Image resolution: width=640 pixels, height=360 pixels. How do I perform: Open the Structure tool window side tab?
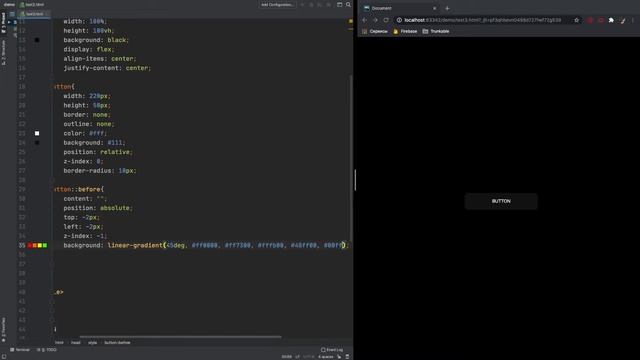coord(4,52)
